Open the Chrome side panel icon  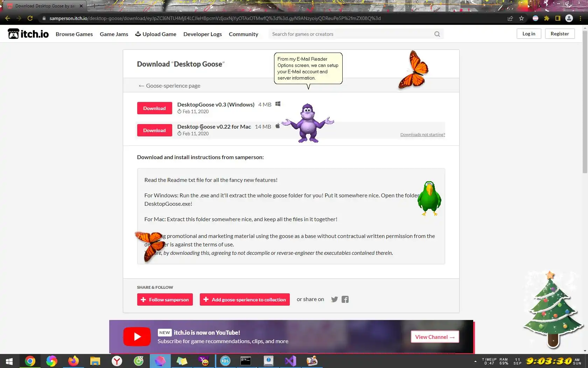558,18
